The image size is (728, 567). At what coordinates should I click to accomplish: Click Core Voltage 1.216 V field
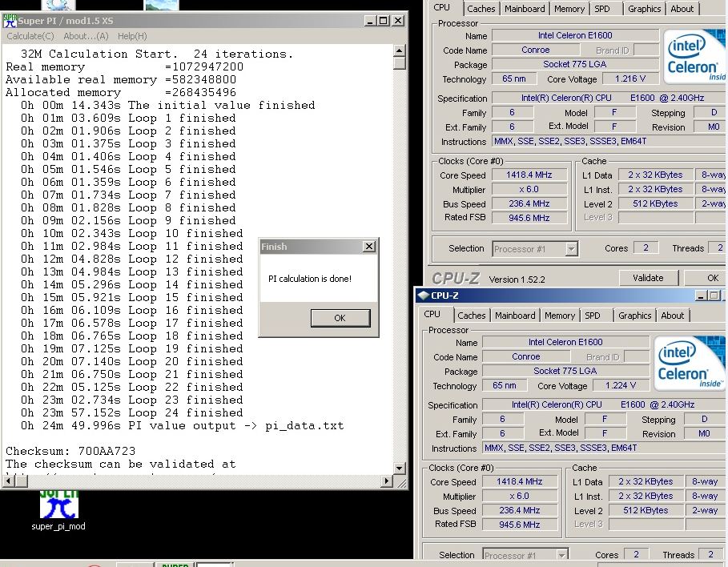630,79
